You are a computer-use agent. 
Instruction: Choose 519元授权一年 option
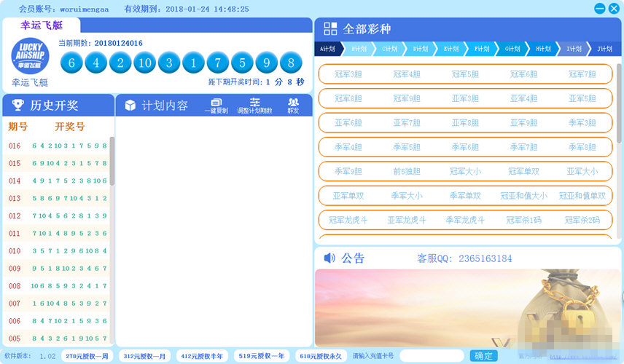(262, 356)
